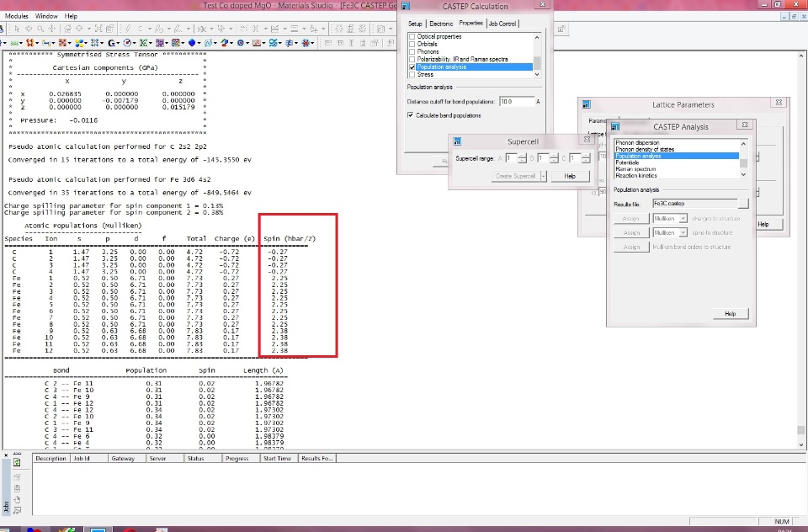Enable the Optical properties checkbox
This screenshot has width=808, height=532.
pyautogui.click(x=412, y=37)
